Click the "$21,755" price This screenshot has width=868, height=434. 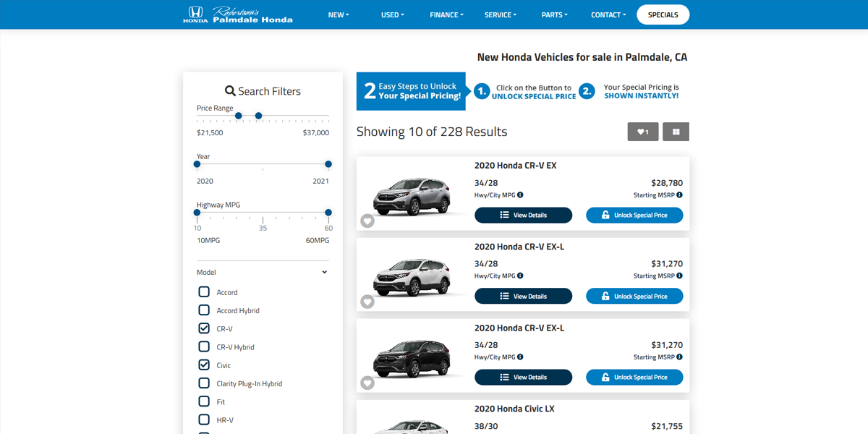[x=667, y=426]
